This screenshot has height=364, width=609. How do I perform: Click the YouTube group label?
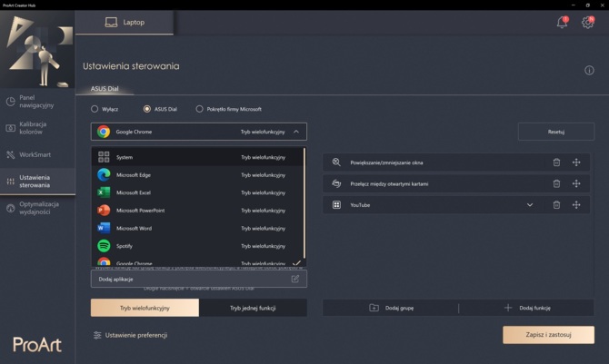point(360,205)
